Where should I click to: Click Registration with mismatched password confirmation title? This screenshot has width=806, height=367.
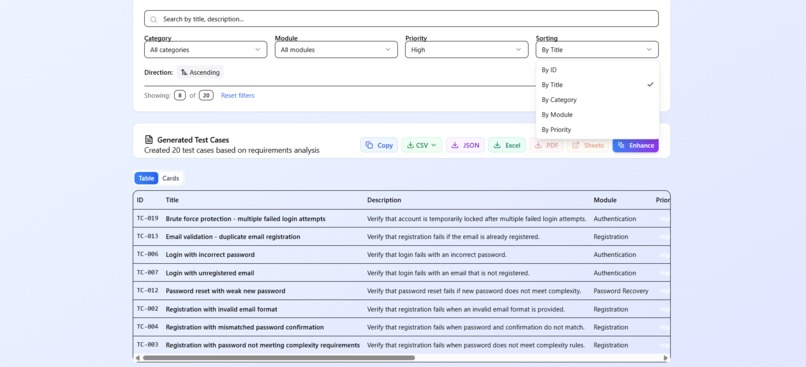(245, 327)
